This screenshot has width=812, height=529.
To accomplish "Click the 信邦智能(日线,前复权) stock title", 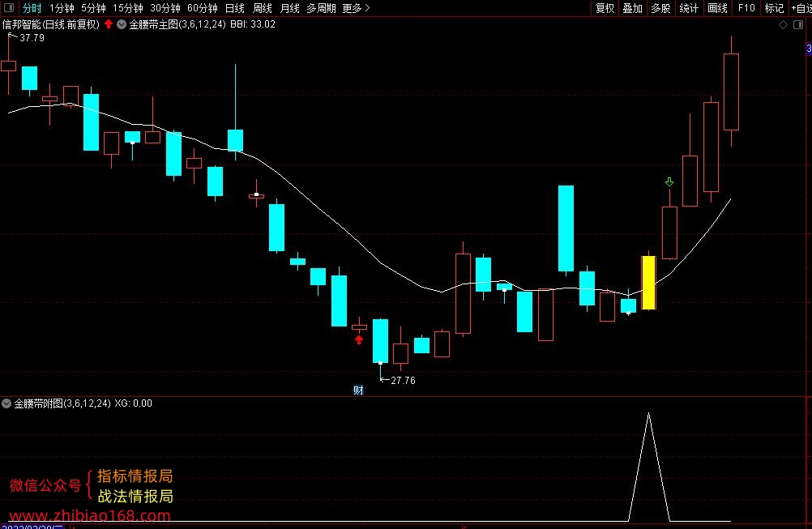I will click(x=51, y=24).
